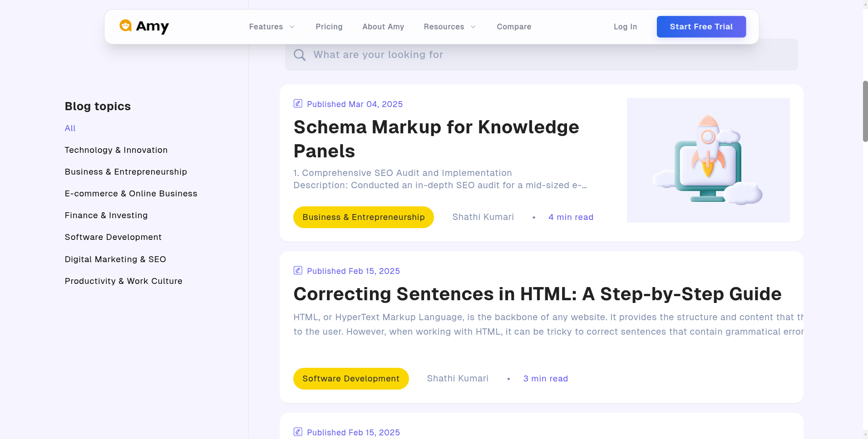Click the edit icon beside Mar 04 date
The width and height of the screenshot is (868, 439).
[298, 104]
